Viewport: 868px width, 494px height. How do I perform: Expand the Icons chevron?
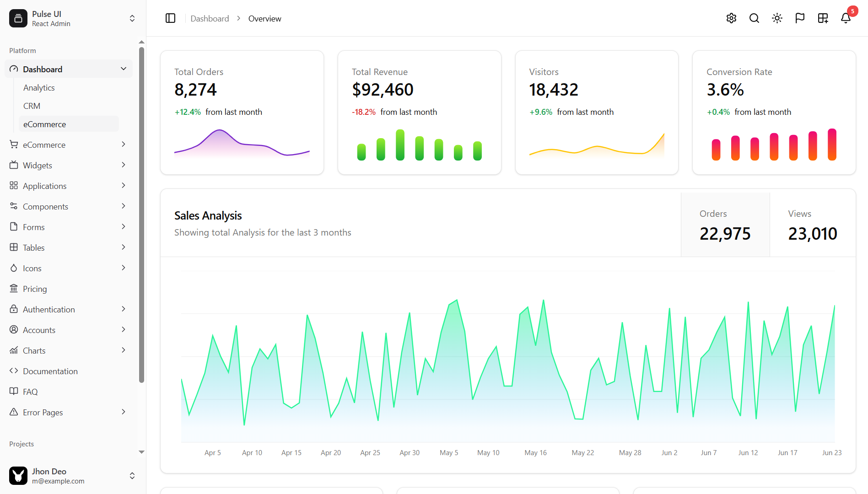[124, 268]
